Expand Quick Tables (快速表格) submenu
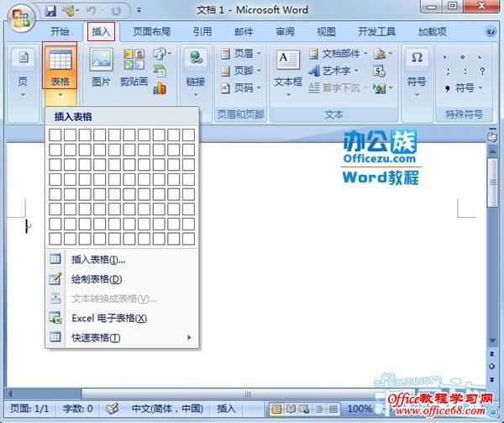The width and height of the screenshot is (504, 423). click(x=122, y=337)
